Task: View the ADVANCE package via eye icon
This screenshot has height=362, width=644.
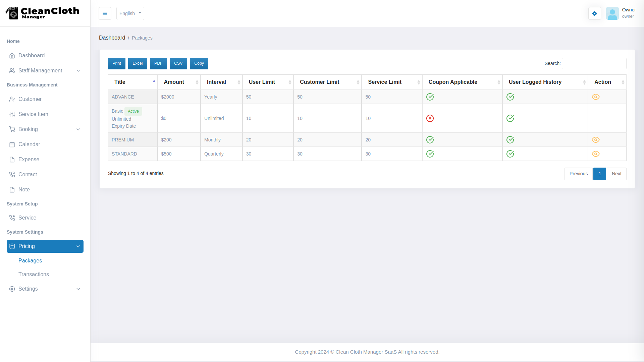Action: tap(596, 97)
